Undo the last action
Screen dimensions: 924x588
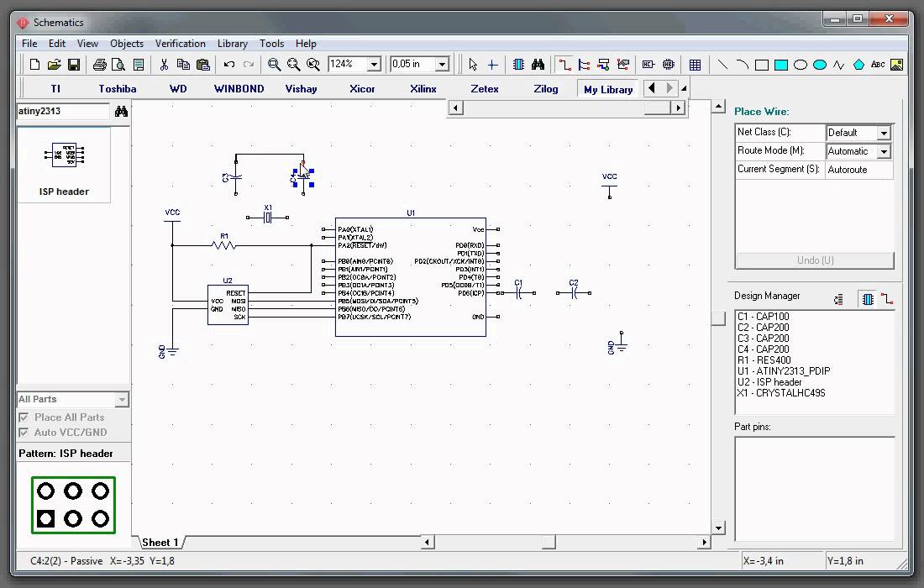point(229,64)
